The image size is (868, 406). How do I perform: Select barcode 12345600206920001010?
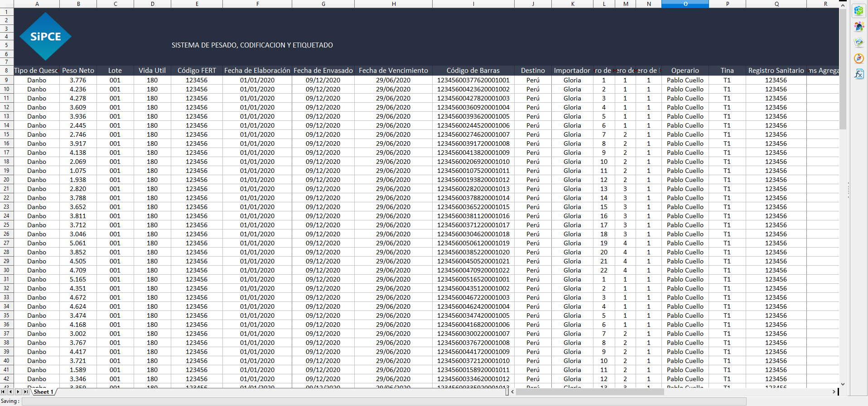click(x=473, y=162)
